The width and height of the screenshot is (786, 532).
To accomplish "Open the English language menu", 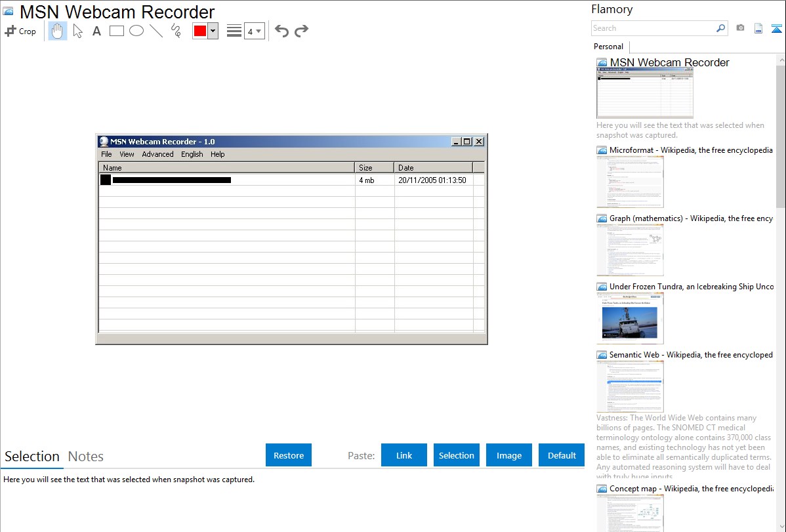I will [192, 154].
